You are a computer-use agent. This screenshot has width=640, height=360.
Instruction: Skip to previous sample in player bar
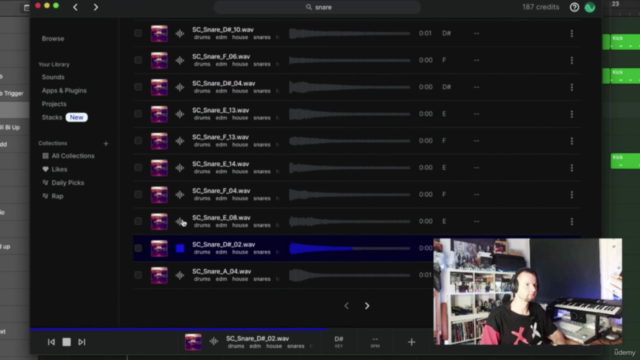coord(51,342)
